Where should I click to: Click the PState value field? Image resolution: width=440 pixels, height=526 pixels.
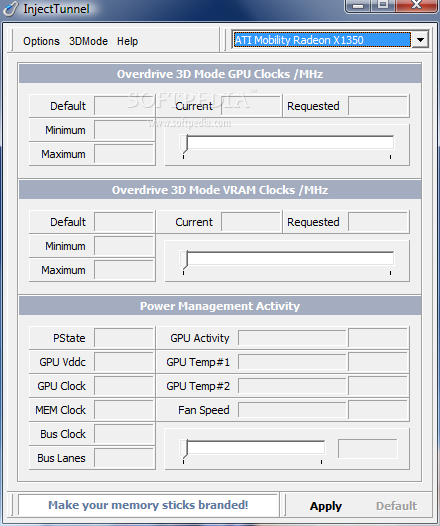pos(124,338)
